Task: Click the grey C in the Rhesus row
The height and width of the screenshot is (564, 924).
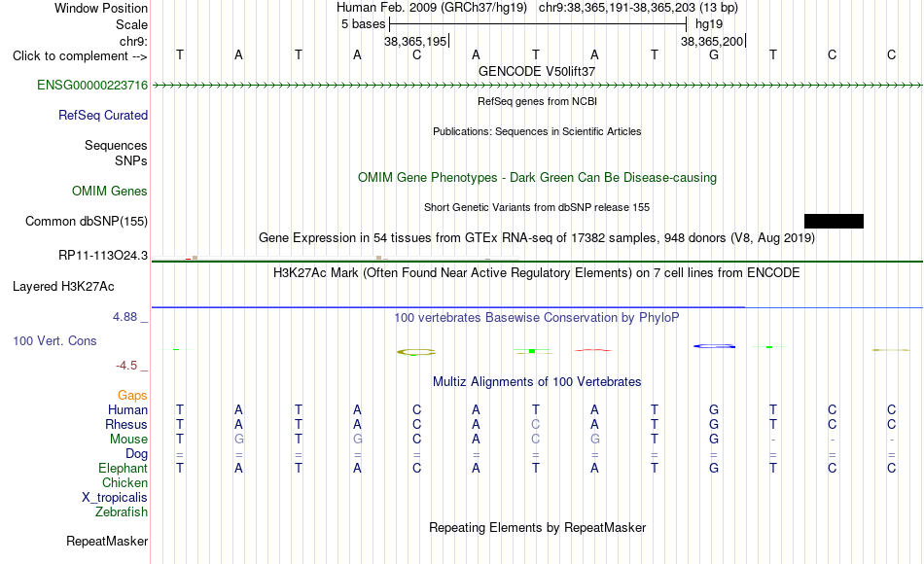Action: point(535,424)
